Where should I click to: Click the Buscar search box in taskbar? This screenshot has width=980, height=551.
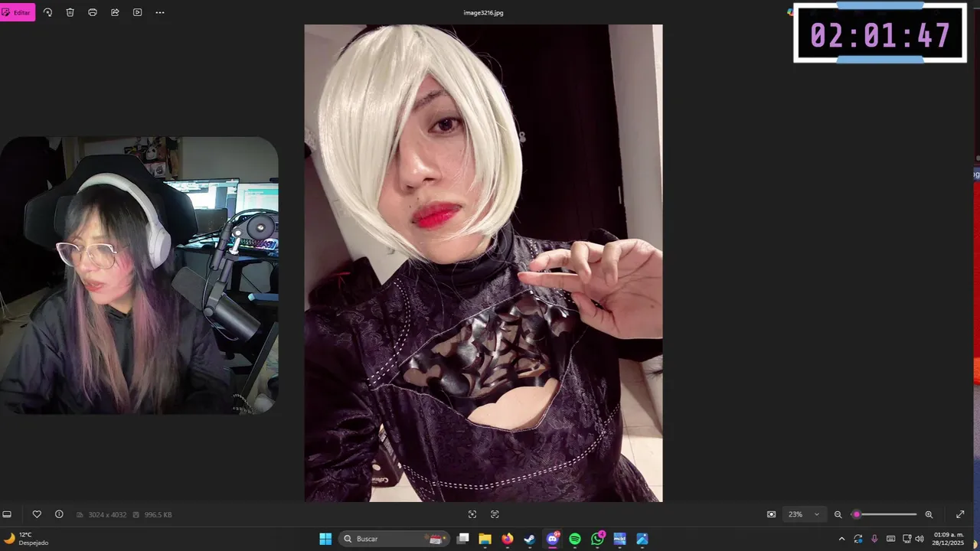[395, 539]
